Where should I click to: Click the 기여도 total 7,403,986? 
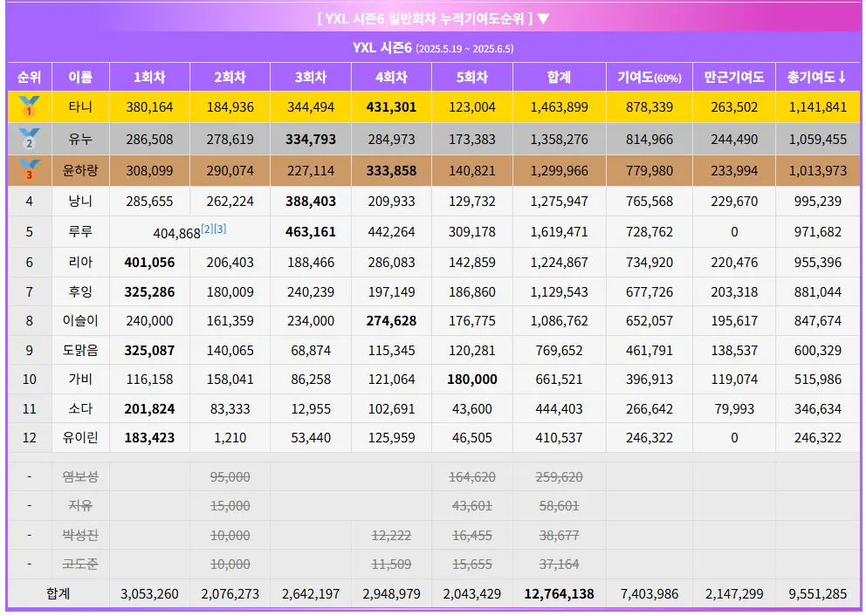click(649, 594)
